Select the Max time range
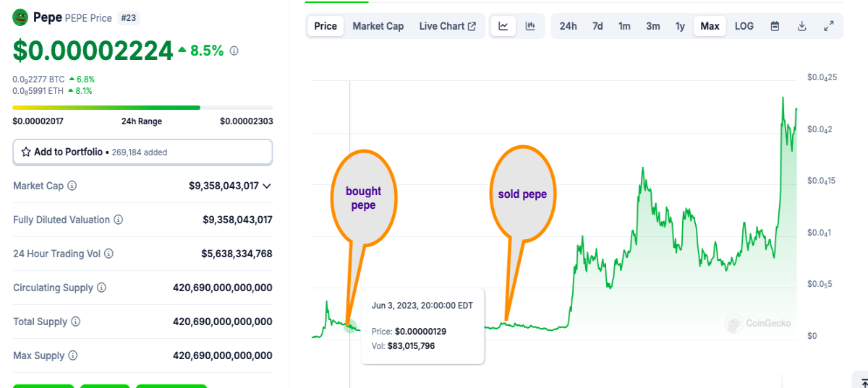The image size is (868, 388). [x=710, y=26]
